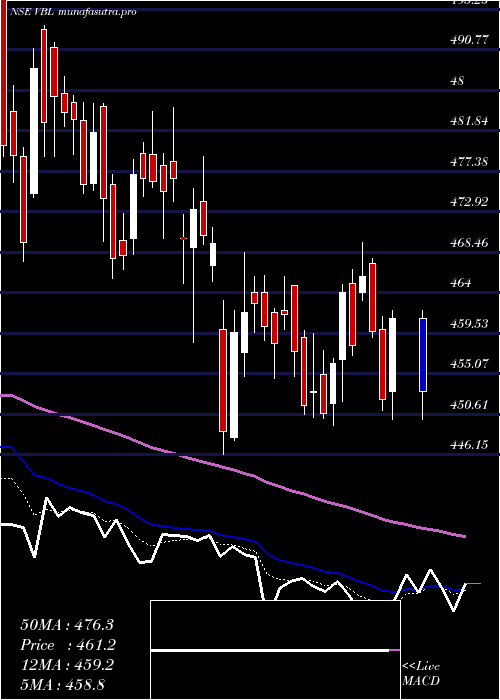Click the 472.92 price axis label
Image resolution: width=500 pixels, height=700 pixels.
click(x=469, y=202)
